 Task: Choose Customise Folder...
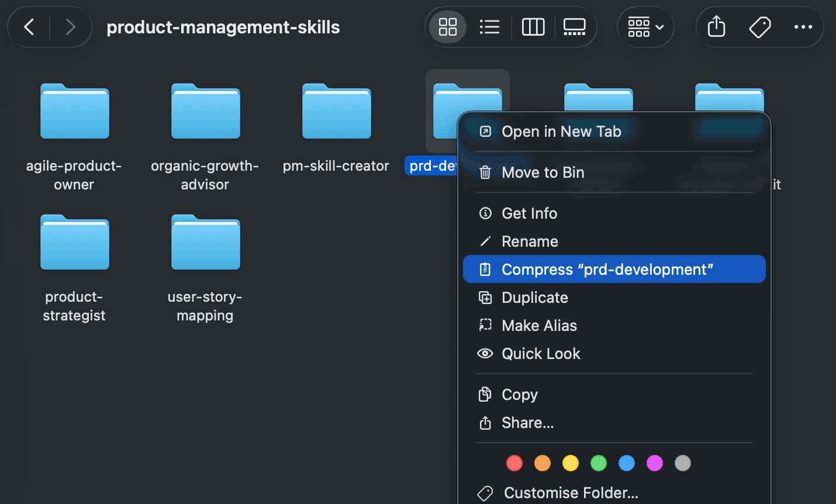point(614,493)
